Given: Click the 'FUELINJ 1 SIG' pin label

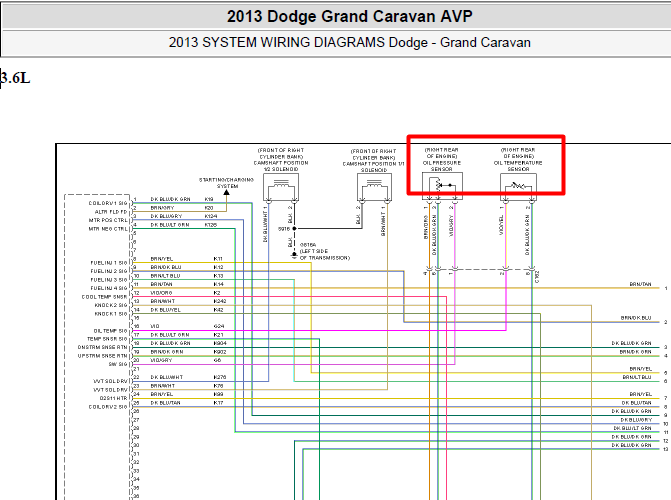Looking at the screenshot, I should [109, 263].
